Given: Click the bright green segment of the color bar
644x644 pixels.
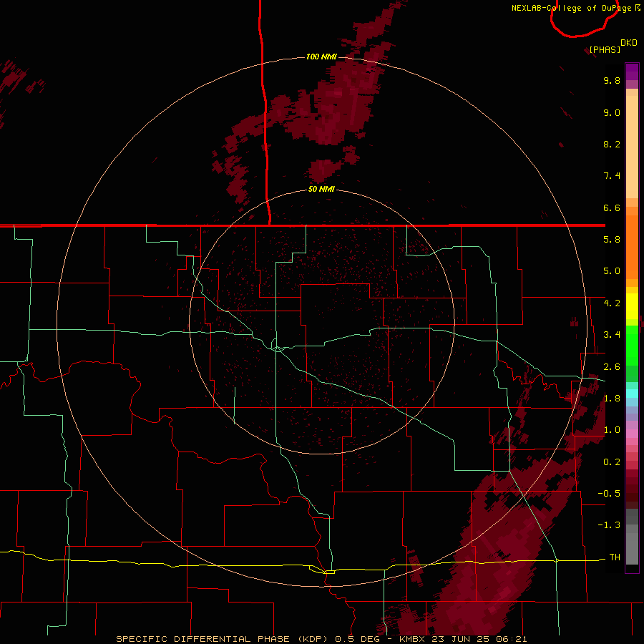Looking at the screenshot, I should click(632, 346).
